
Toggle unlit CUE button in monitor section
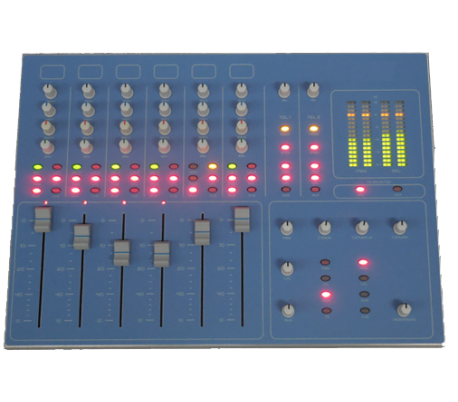[365, 311]
